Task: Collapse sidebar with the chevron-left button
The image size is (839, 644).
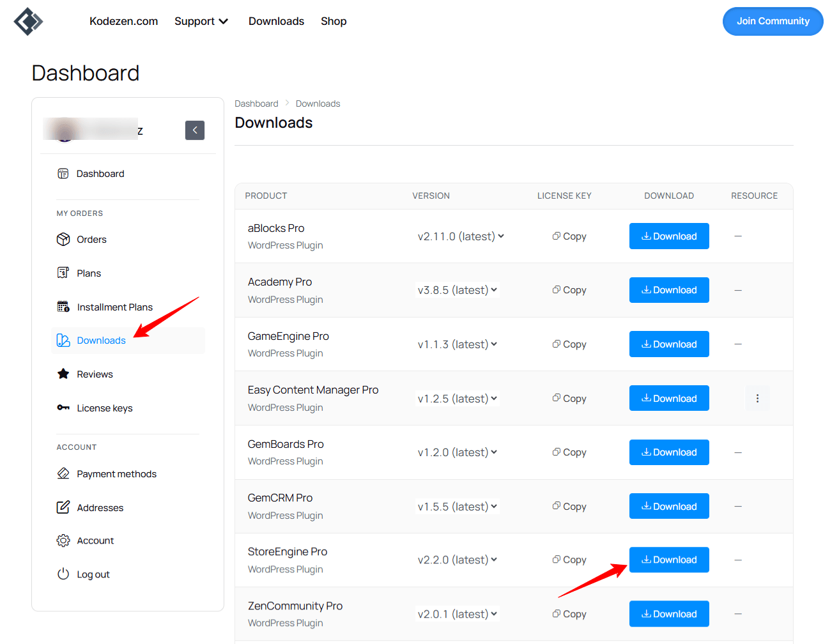Action: 195,130
